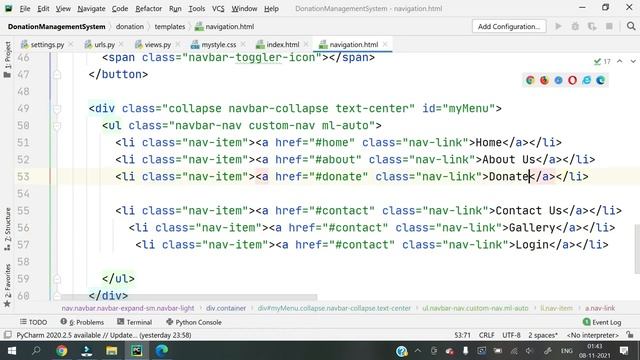Open the VCS menu

pyautogui.click(x=218, y=9)
